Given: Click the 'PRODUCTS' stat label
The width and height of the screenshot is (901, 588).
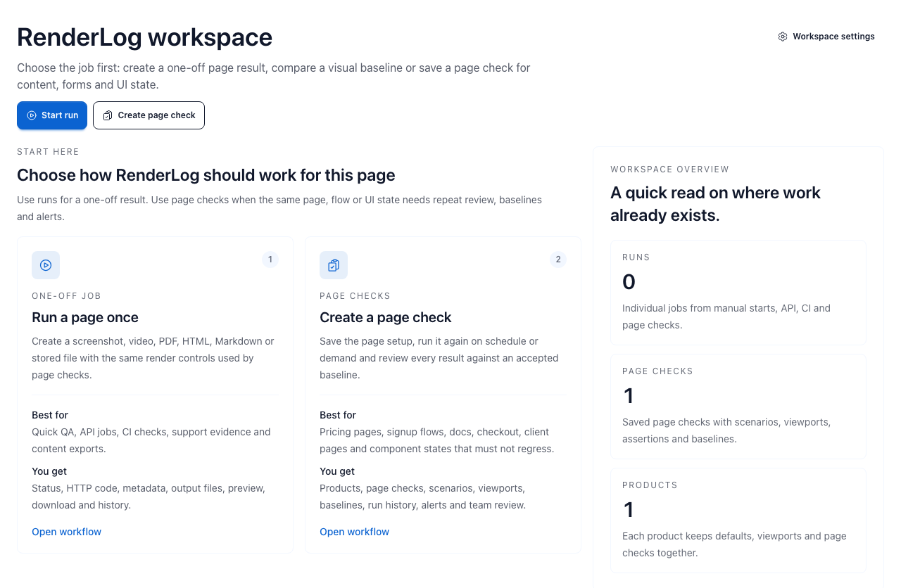Looking at the screenshot, I should 650,485.
